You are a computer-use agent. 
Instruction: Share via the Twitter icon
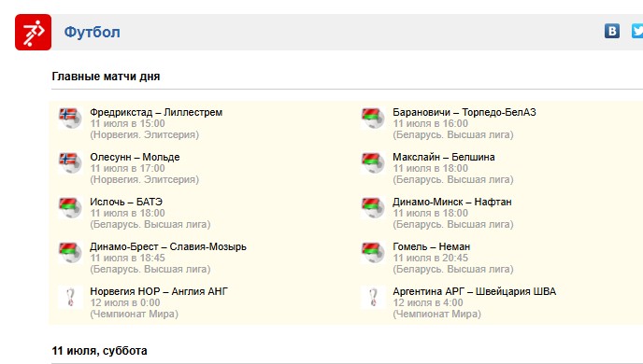tap(637, 31)
